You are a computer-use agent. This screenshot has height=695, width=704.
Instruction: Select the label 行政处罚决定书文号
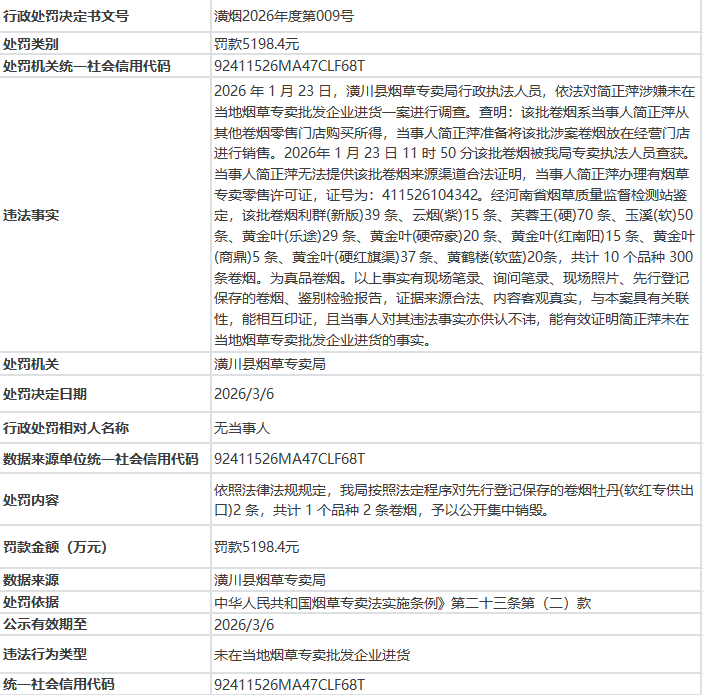pos(66,16)
